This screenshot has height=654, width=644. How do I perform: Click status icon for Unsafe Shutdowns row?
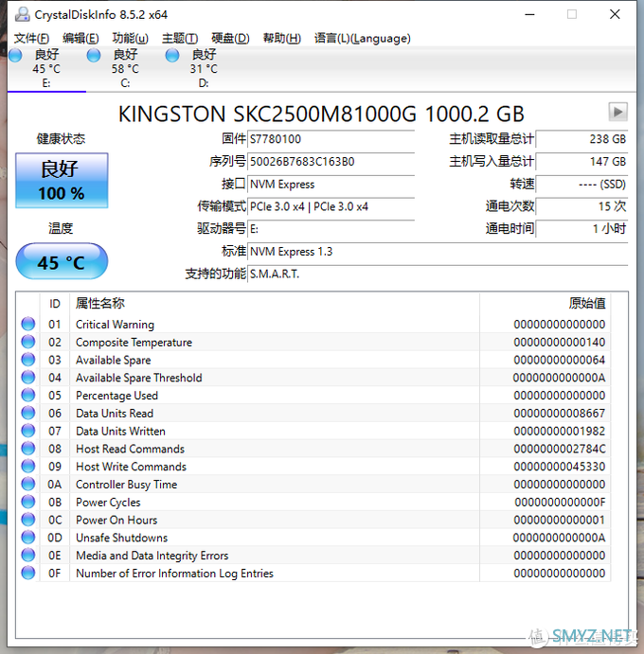[28, 538]
